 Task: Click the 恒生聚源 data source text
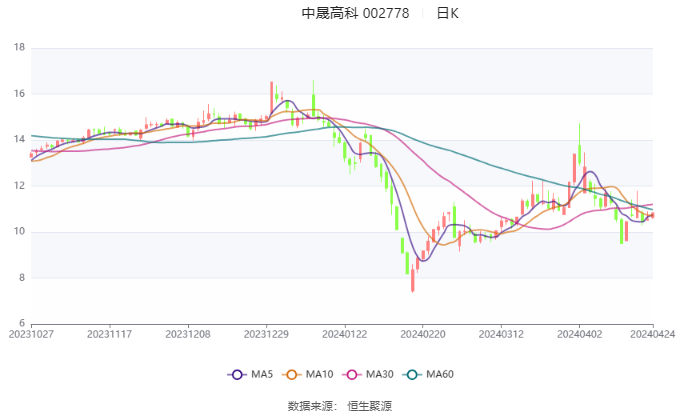coord(369,406)
